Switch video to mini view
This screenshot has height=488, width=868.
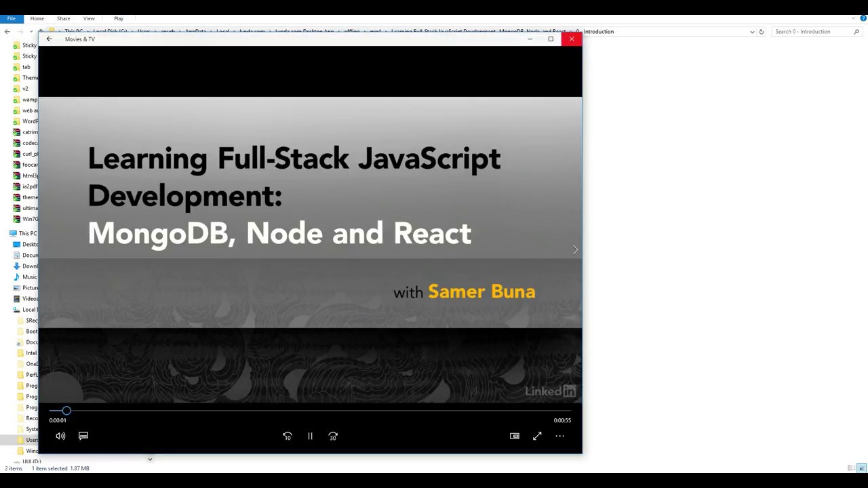pyautogui.click(x=515, y=436)
